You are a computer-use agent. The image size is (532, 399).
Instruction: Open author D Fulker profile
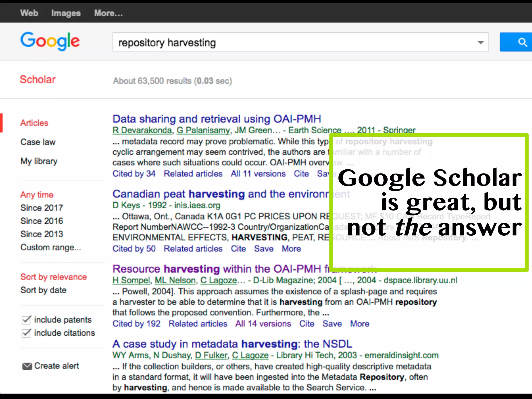click(211, 355)
